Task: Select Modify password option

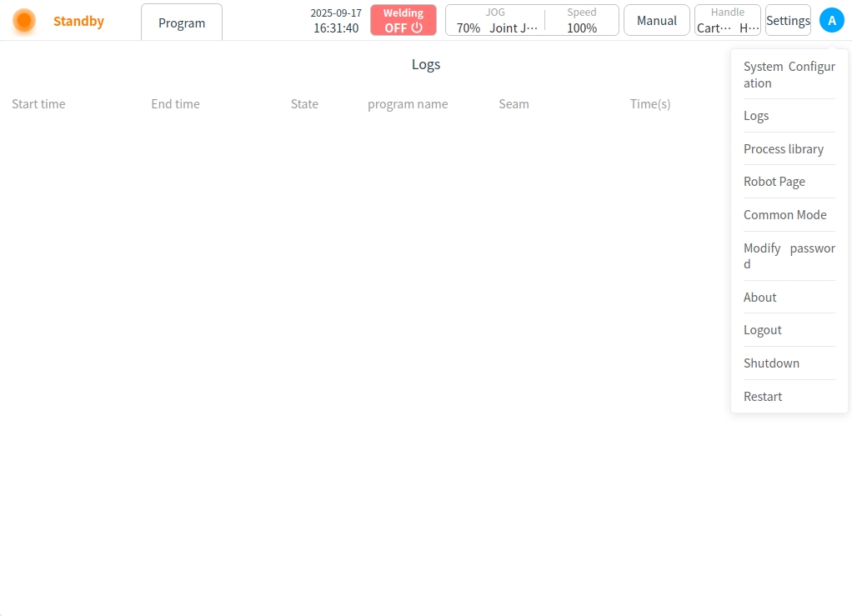Action: tap(789, 256)
